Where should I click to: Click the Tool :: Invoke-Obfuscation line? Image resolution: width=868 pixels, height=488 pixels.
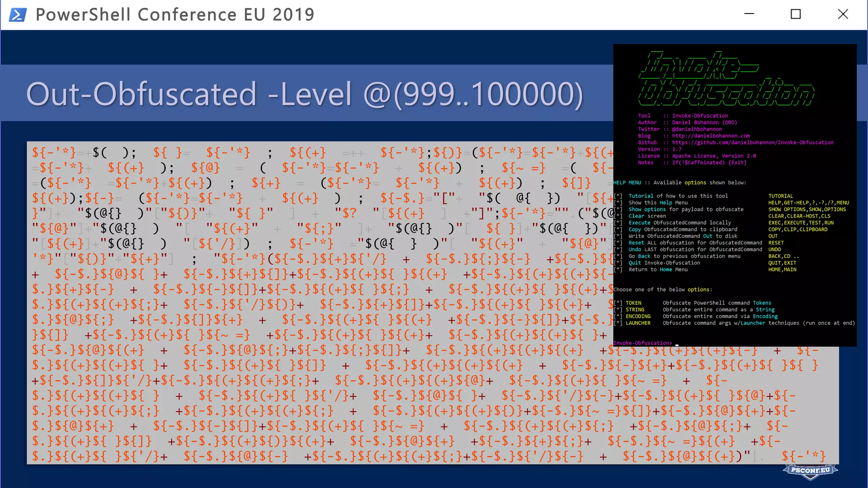click(x=683, y=116)
